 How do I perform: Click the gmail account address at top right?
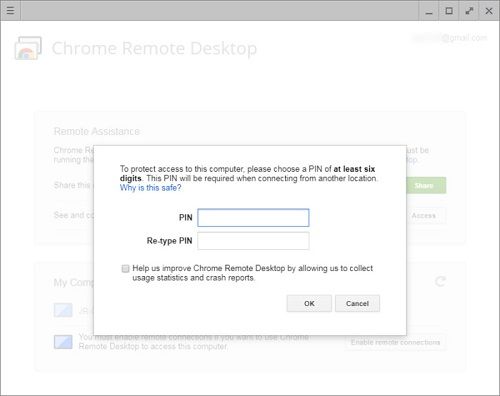449,38
